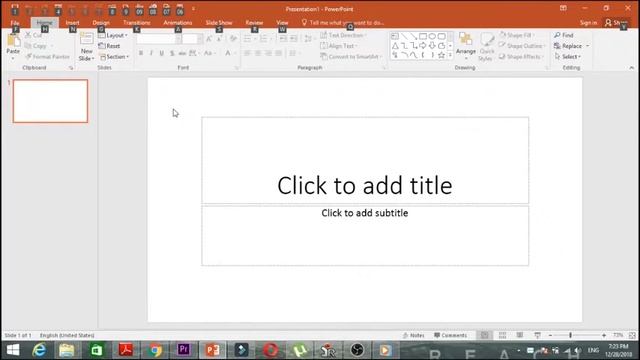Screen dimensions: 640x360
Task: Switch to the Slide Show tab
Action: click(219, 23)
